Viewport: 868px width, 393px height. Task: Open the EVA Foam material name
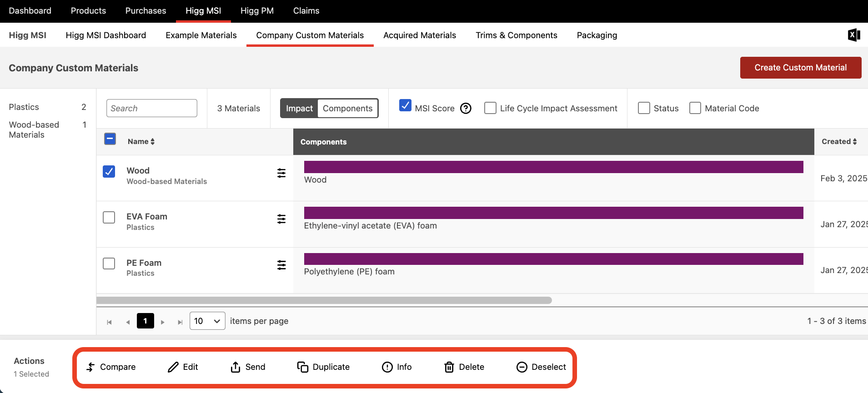[147, 216]
